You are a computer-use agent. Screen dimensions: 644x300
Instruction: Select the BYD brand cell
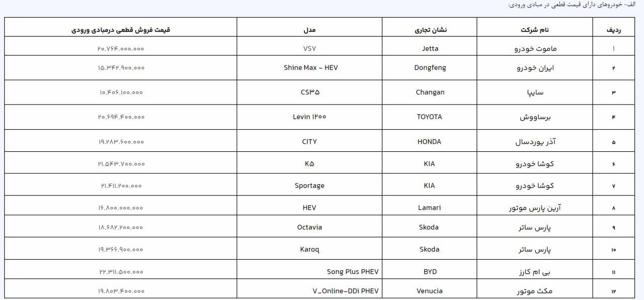430,271
